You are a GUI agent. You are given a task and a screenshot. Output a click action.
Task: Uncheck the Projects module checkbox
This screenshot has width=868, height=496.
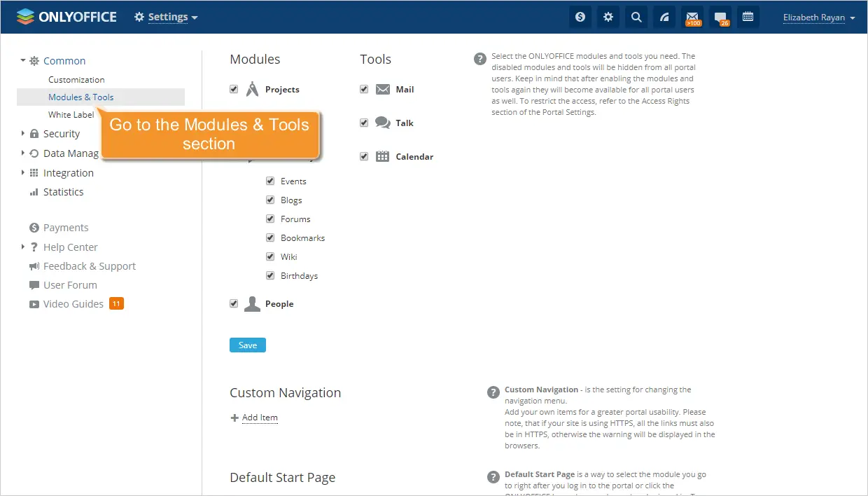point(234,89)
